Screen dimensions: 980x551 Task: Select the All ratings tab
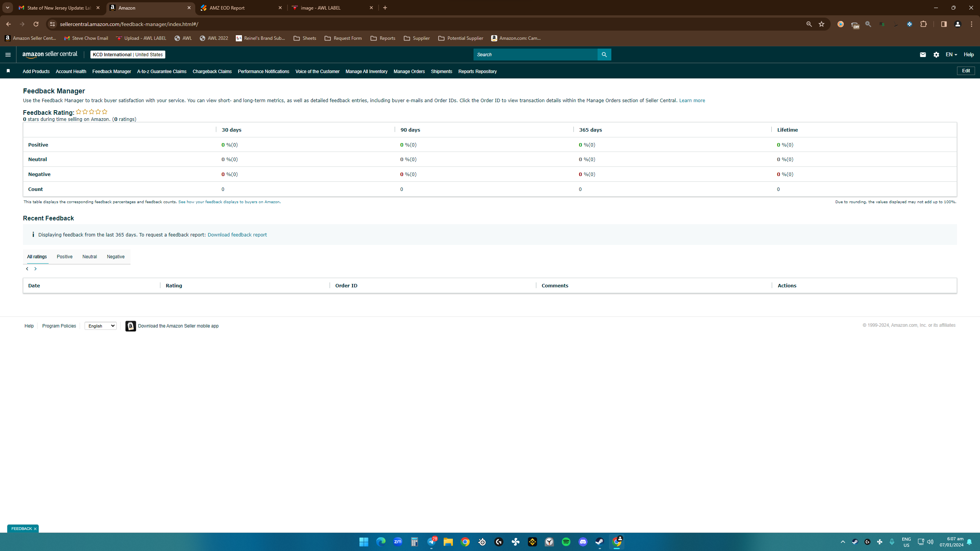pos(37,257)
